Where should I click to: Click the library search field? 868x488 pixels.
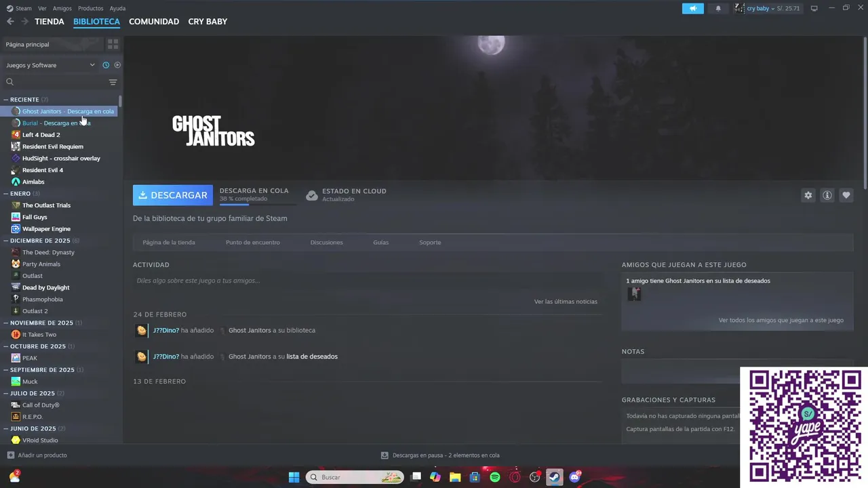(x=56, y=82)
